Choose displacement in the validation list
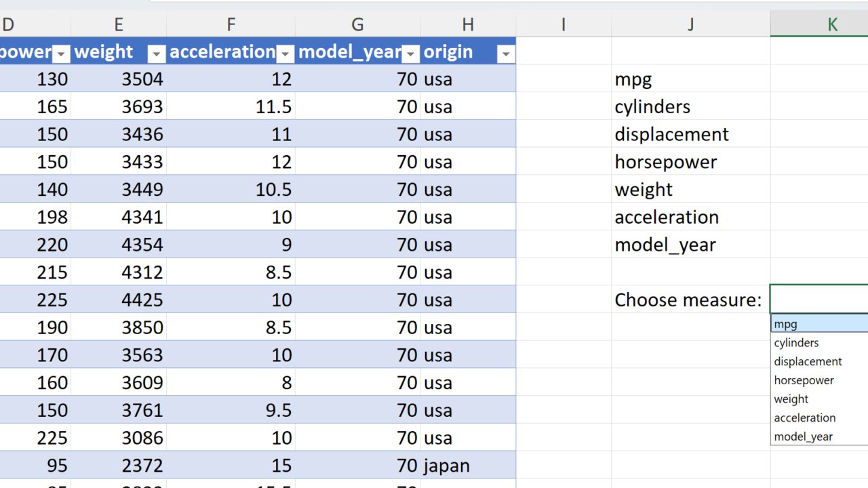The width and height of the screenshot is (868, 488). point(808,362)
